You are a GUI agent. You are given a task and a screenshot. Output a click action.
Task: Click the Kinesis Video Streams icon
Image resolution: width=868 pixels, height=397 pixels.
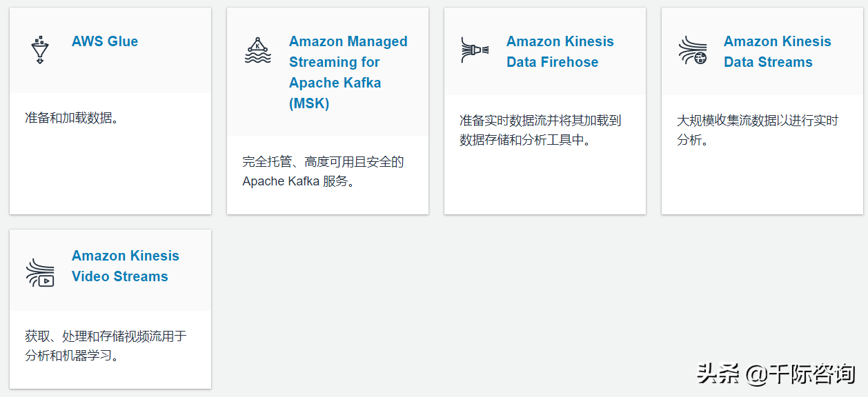(40, 272)
